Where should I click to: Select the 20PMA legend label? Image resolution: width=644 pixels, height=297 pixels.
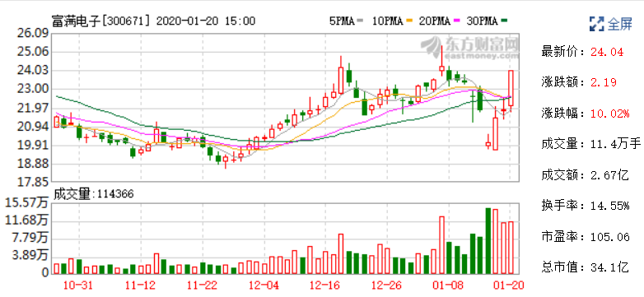click(435, 21)
